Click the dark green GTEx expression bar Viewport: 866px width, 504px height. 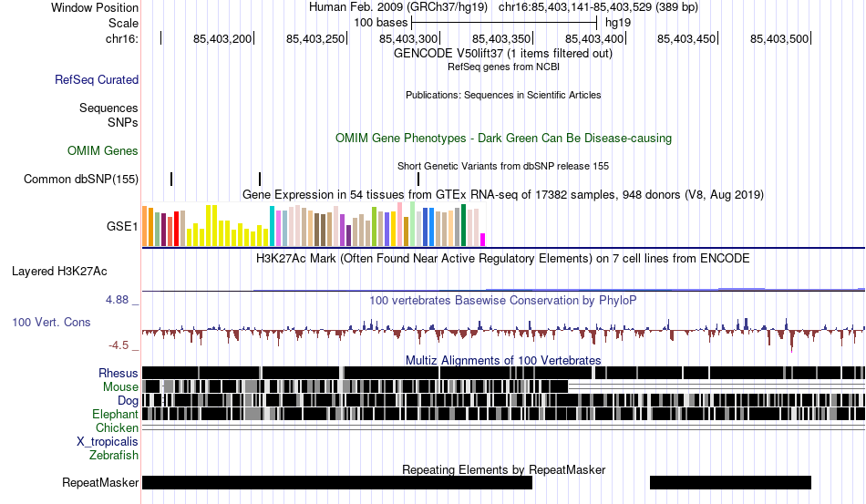pyautogui.click(x=464, y=225)
